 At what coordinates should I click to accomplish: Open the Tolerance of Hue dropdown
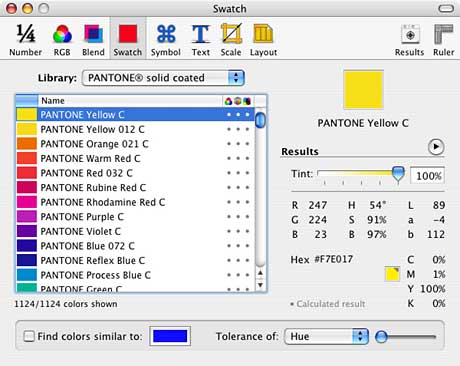(x=326, y=336)
